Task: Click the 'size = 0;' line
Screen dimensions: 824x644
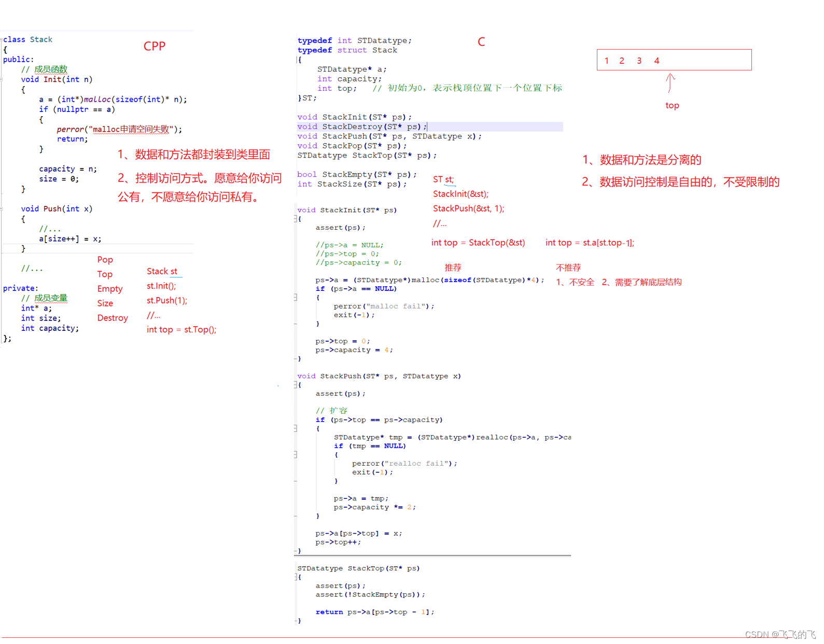Action: coord(59,179)
